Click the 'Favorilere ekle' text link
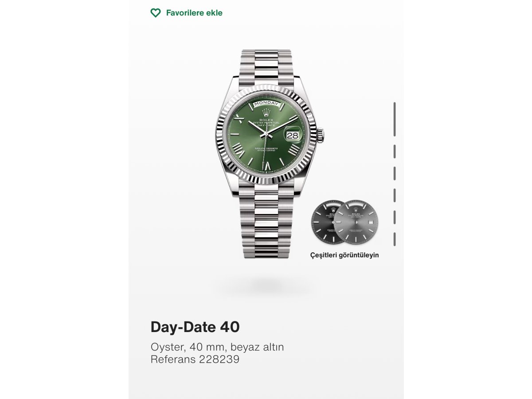 tap(194, 13)
